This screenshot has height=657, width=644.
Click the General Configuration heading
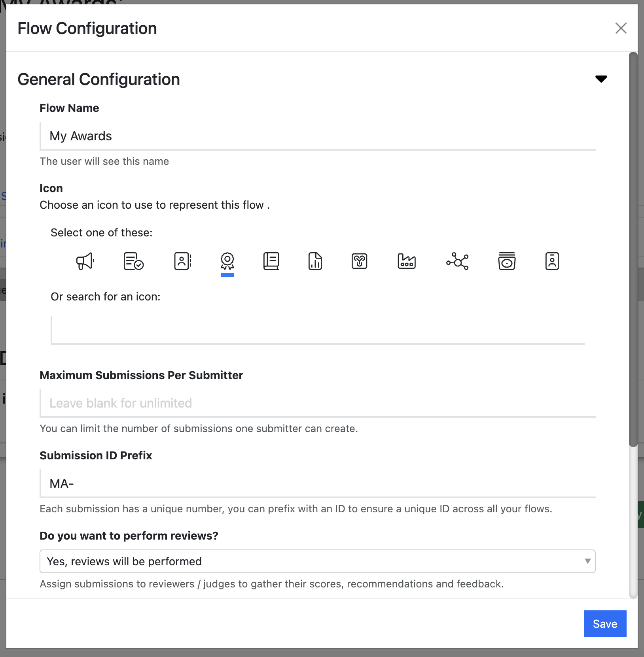click(99, 79)
